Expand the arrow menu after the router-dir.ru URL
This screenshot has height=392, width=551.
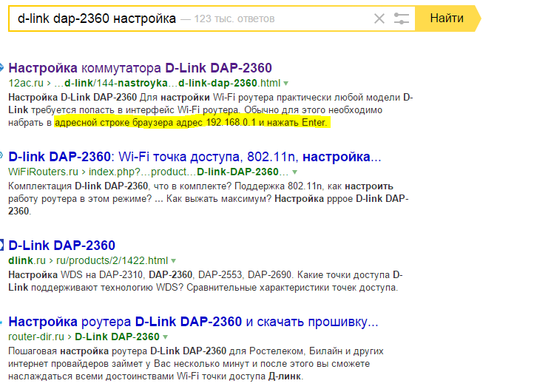tap(165, 337)
